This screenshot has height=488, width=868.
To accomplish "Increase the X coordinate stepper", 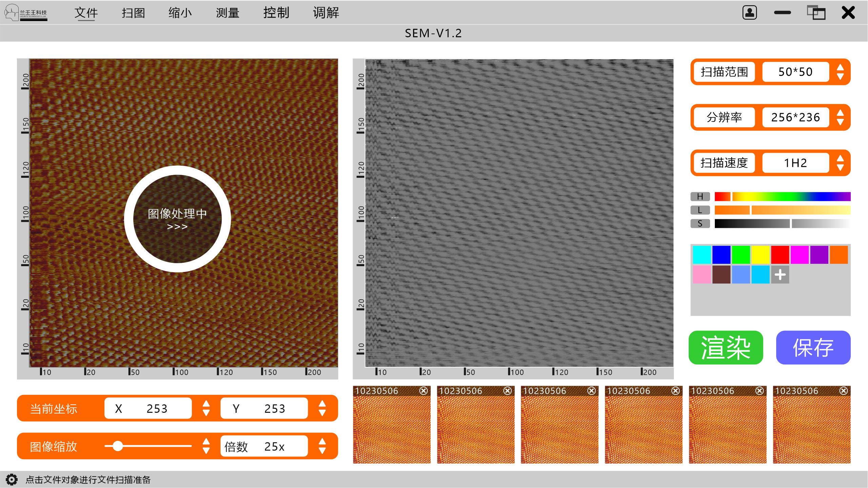I will [x=206, y=403].
